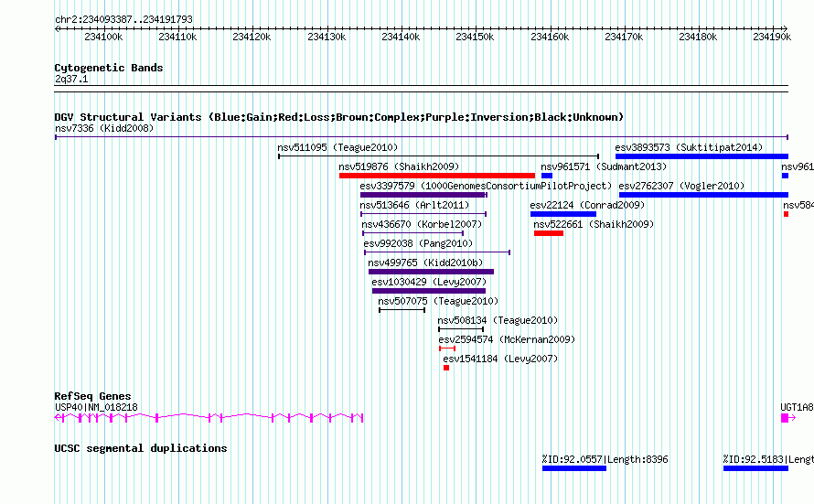Open esv2594574 (McKernan2009) variant label

pyautogui.click(x=508, y=339)
